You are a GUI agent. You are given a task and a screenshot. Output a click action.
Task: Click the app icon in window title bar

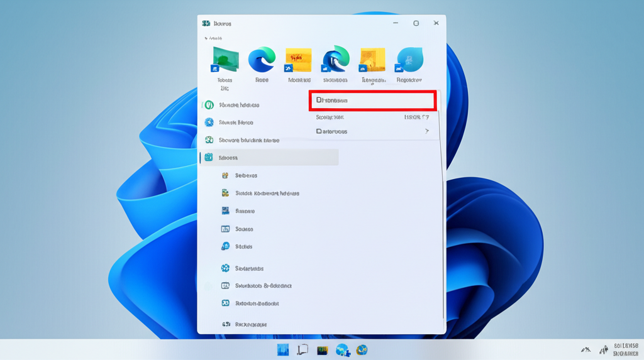tap(206, 23)
